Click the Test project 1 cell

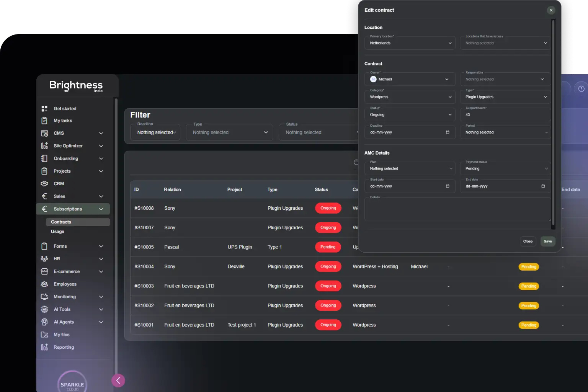(242, 325)
